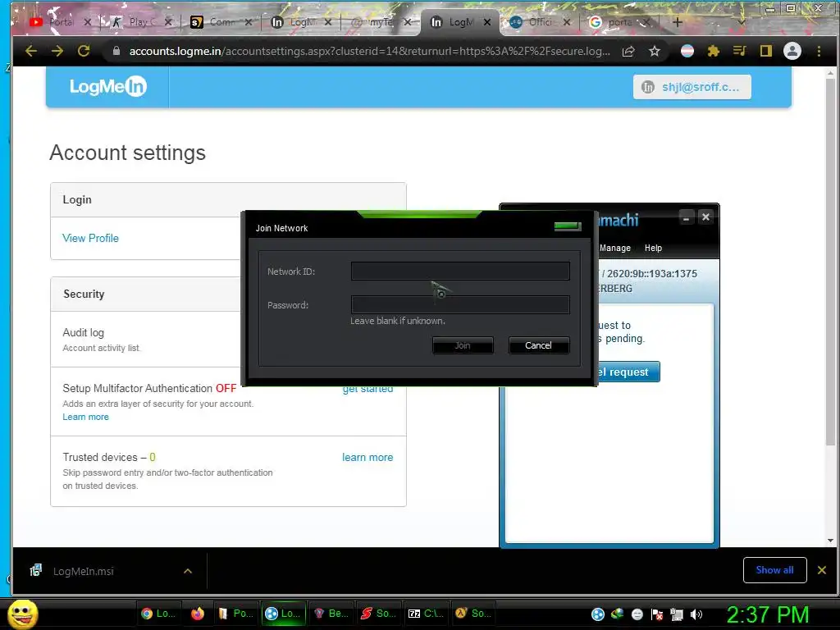Open the LogMeIn.msi downloaded file
The width and height of the screenshot is (840, 630).
pyautogui.click(x=83, y=571)
